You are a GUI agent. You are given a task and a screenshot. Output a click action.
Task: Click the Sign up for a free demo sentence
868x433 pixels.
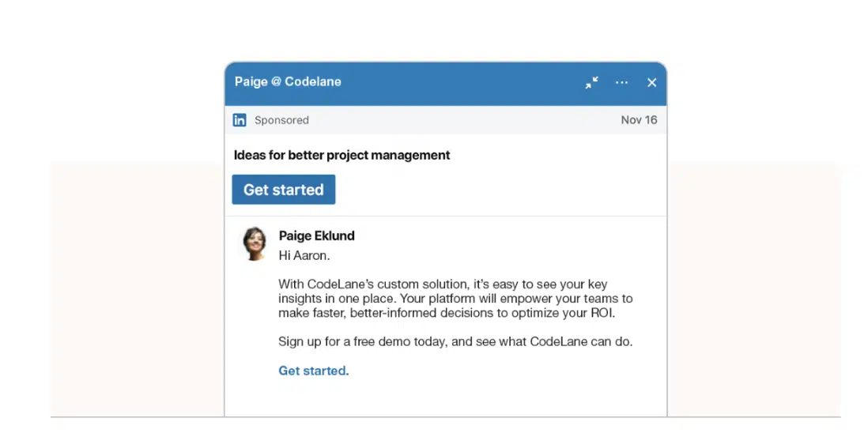coord(455,342)
